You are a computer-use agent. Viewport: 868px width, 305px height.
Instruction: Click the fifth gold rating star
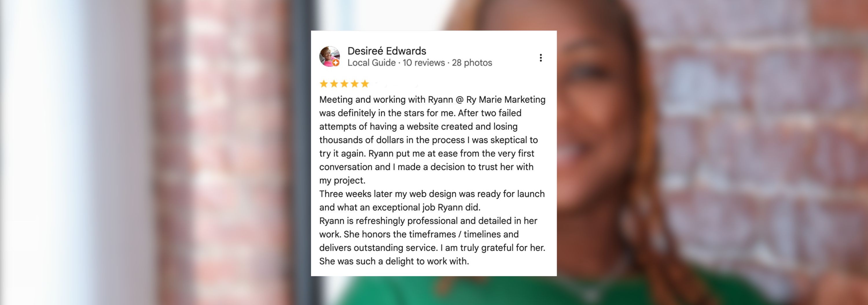[365, 84]
